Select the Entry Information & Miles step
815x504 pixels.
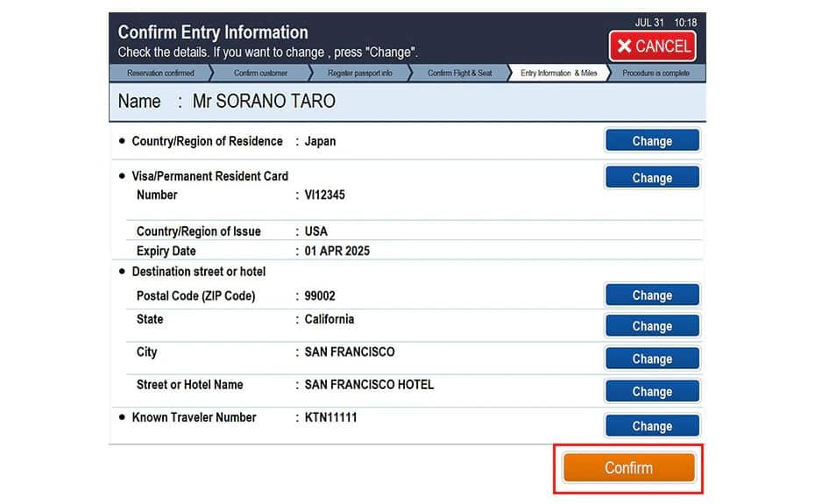pyautogui.click(x=558, y=74)
